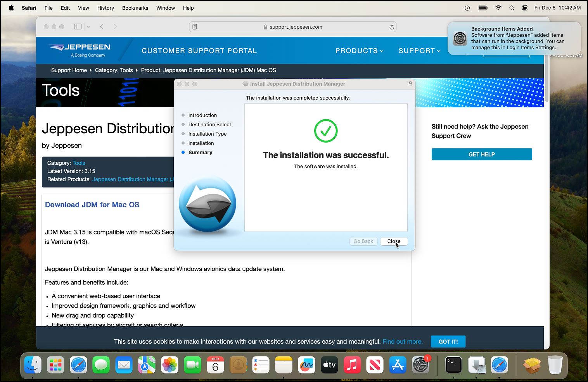Viewport: 588px width, 382px height.
Task: Click the Reader view icon in address bar
Action: tap(195, 27)
